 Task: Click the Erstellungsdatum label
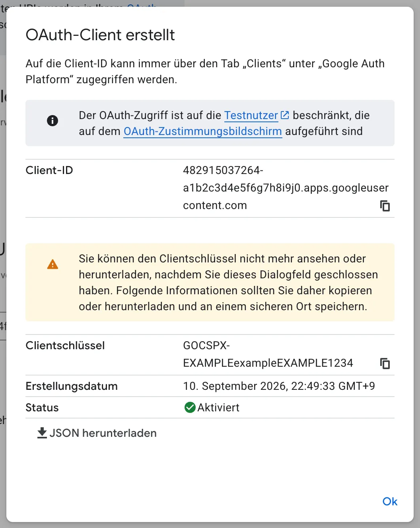[x=72, y=386]
